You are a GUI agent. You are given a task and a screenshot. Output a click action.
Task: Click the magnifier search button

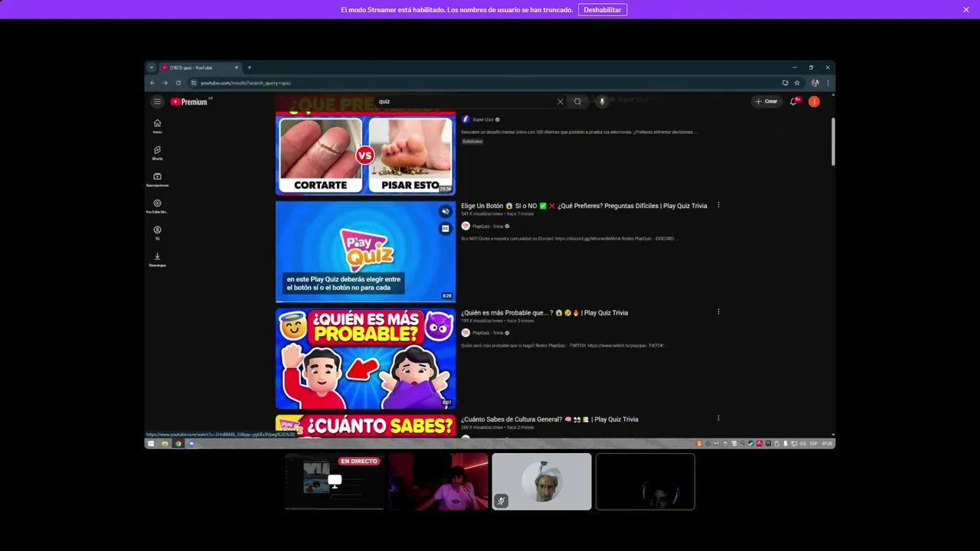(x=578, y=102)
